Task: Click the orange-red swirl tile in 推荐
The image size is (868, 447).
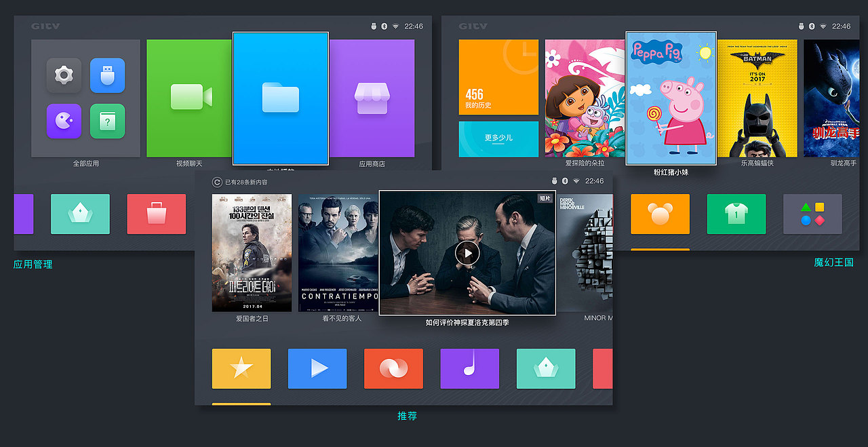Action: click(x=393, y=369)
